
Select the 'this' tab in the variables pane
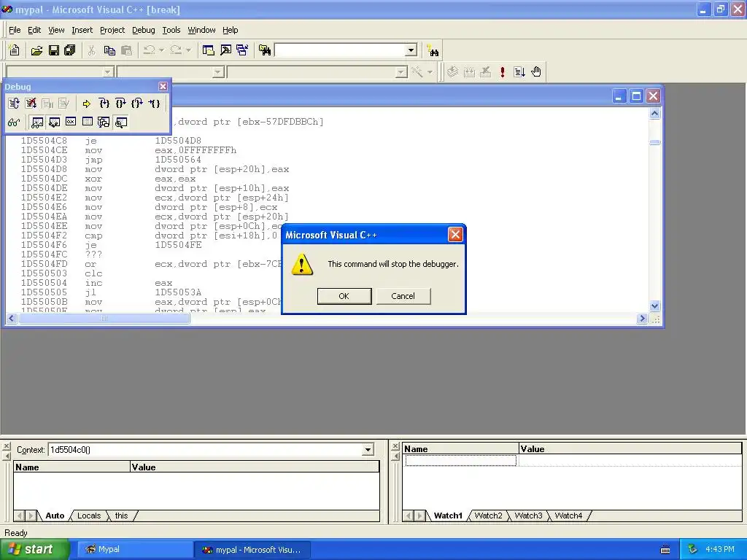click(x=122, y=516)
